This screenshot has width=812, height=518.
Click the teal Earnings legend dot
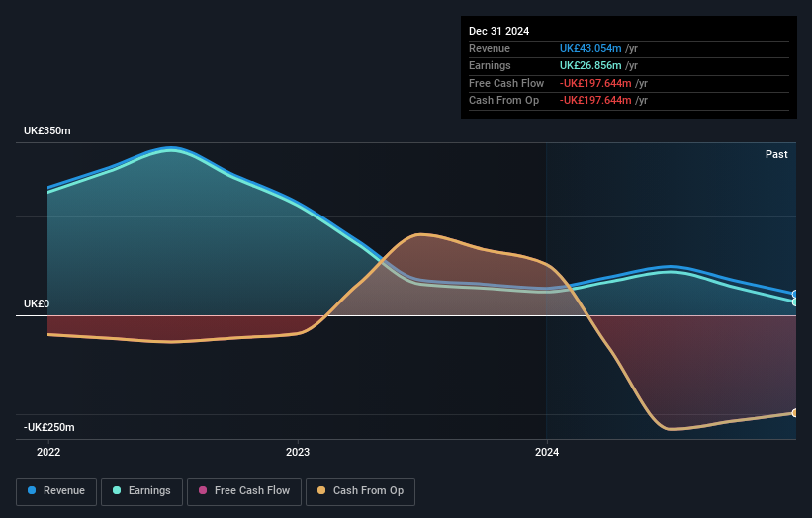pos(117,490)
